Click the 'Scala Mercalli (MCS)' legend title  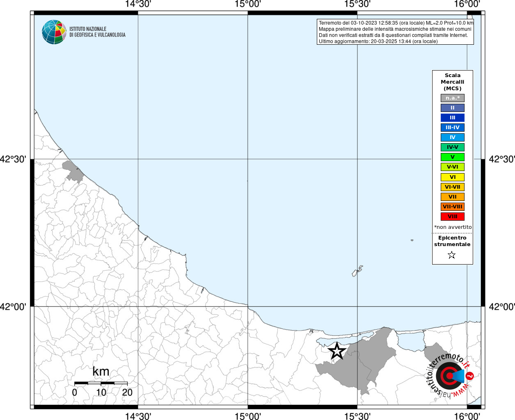[x=453, y=82]
